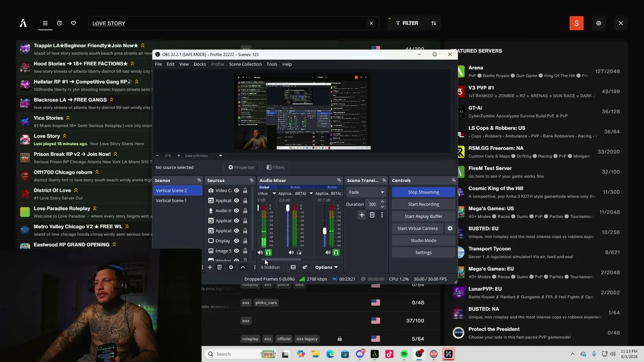
Task: Remove the selected source in OBS
Action: 219,267
